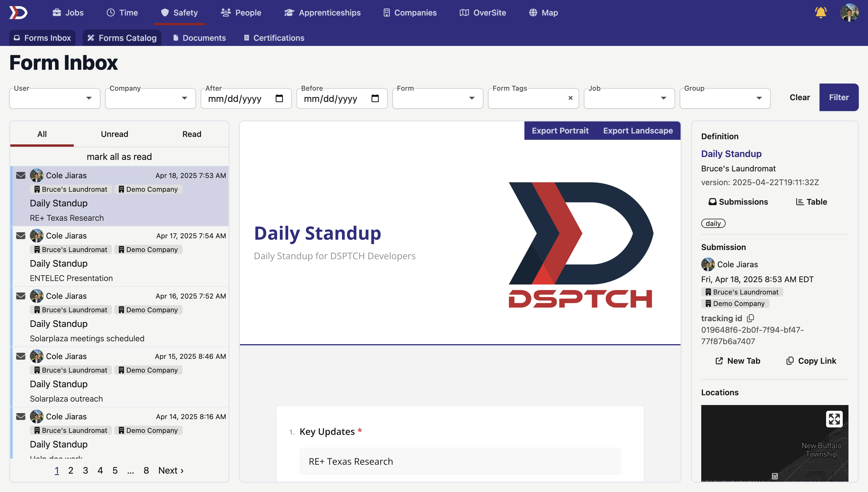Viewport: 868px width, 492px height.
Task: Open the Daily Standup definition link
Action: pyautogui.click(x=731, y=154)
